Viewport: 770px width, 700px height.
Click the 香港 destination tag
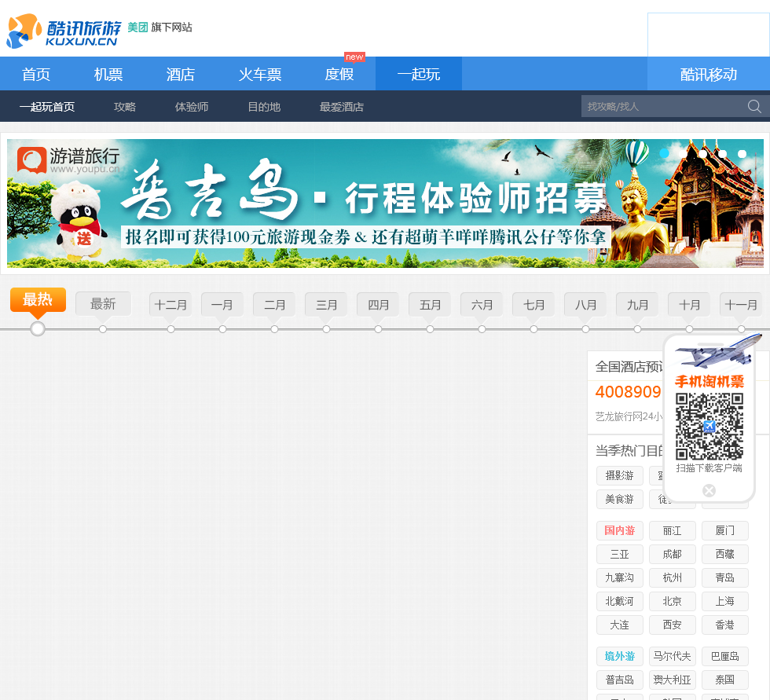724,625
